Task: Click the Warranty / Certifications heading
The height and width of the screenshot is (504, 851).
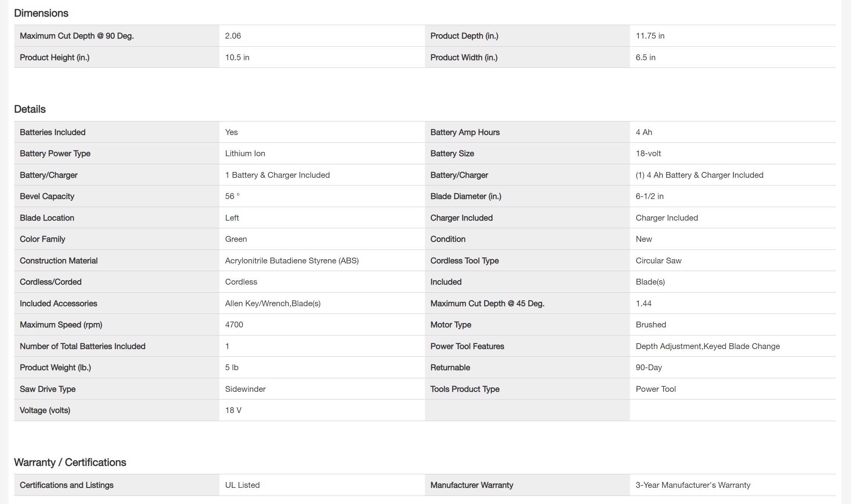Action: 70,462
